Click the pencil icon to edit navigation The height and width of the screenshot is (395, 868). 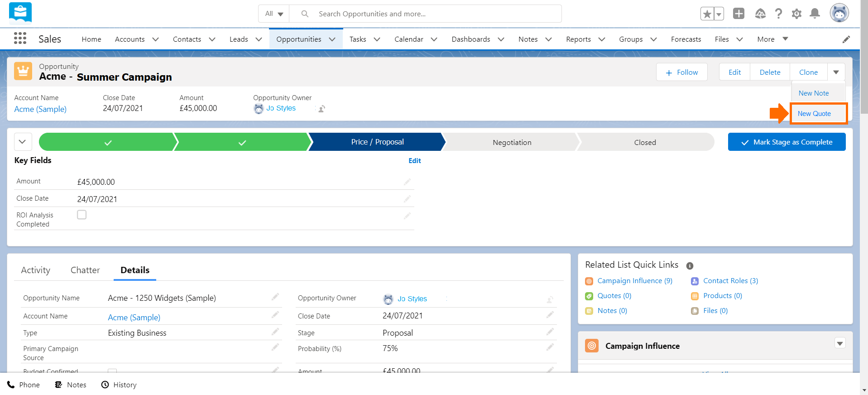click(846, 39)
